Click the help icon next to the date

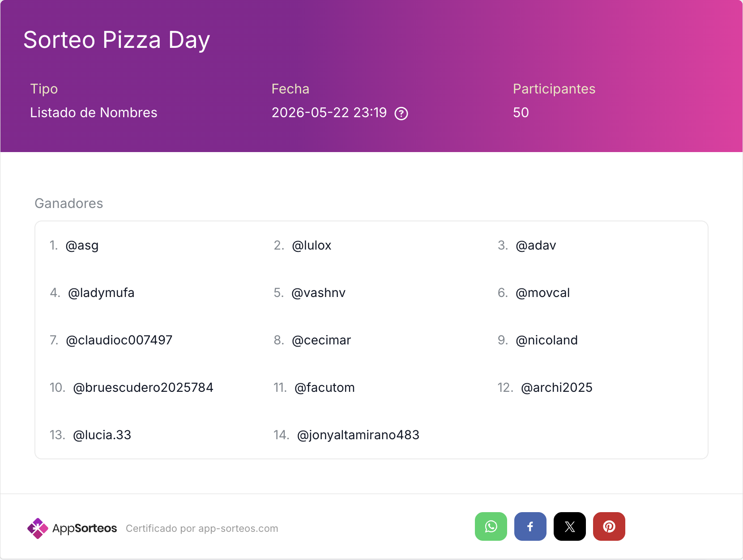pos(401,114)
